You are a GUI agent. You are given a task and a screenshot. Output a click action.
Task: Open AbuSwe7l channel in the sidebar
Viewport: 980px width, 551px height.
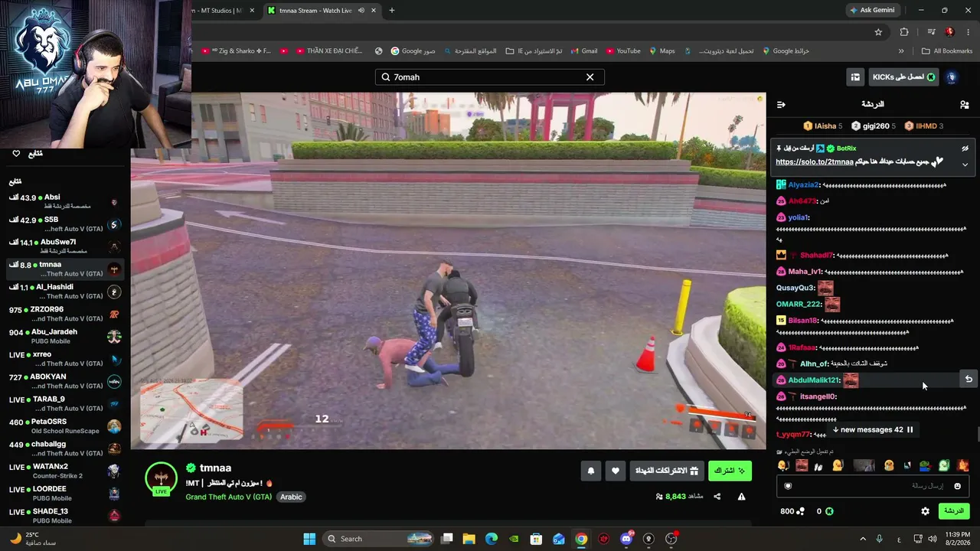tap(65, 246)
